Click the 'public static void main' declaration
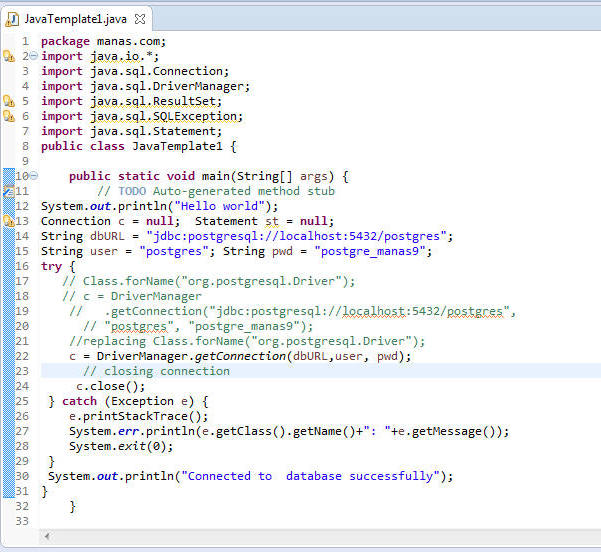The width and height of the screenshot is (601, 552). click(209, 176)
